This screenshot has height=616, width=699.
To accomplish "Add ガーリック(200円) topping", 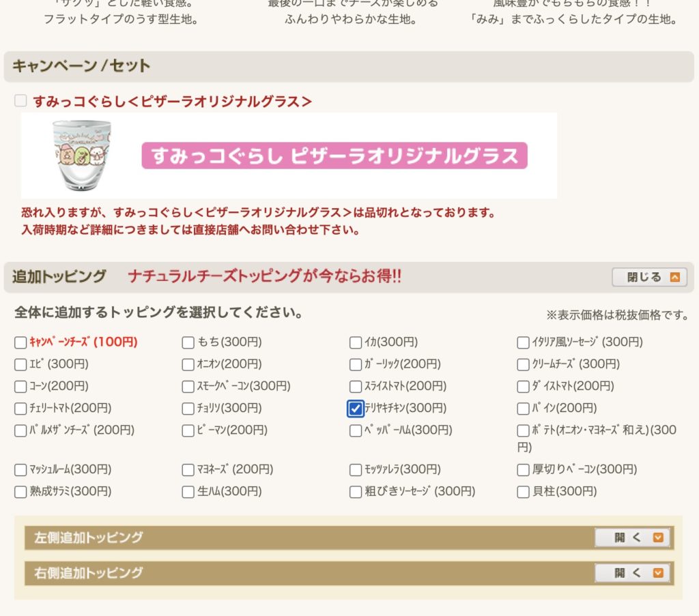I will tap(355, 364).
